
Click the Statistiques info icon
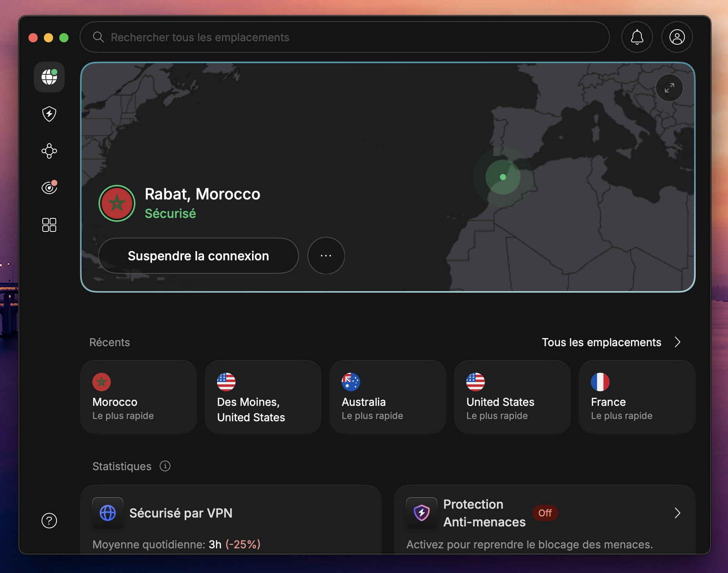165,466
